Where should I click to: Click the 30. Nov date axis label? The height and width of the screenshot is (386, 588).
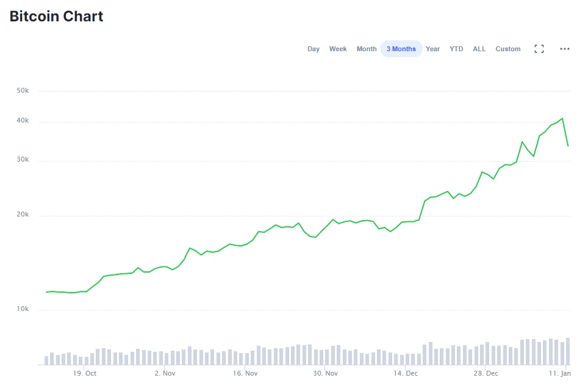pos(325,373)
